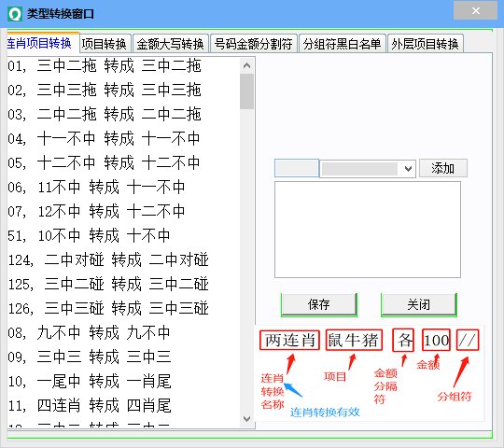Click the app logo icon in title bar

[x=15, y=14]
